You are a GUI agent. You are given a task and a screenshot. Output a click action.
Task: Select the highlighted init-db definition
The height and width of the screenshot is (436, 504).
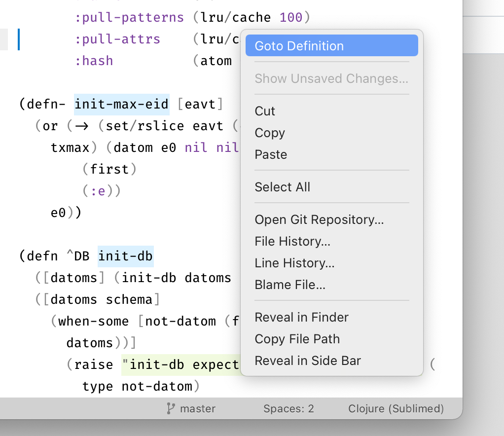125,256
